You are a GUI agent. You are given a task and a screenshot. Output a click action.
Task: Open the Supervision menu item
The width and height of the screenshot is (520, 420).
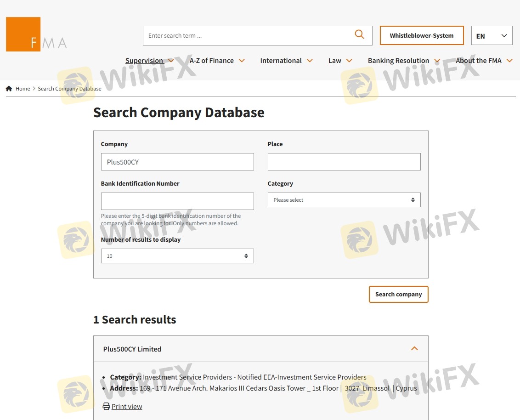[144, 61]
